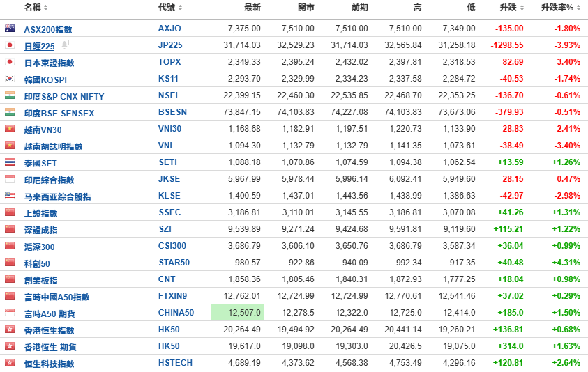Screen dimensions: 588x372
Task: Click the JKSE ticker code
Action: tap(169, 179)
